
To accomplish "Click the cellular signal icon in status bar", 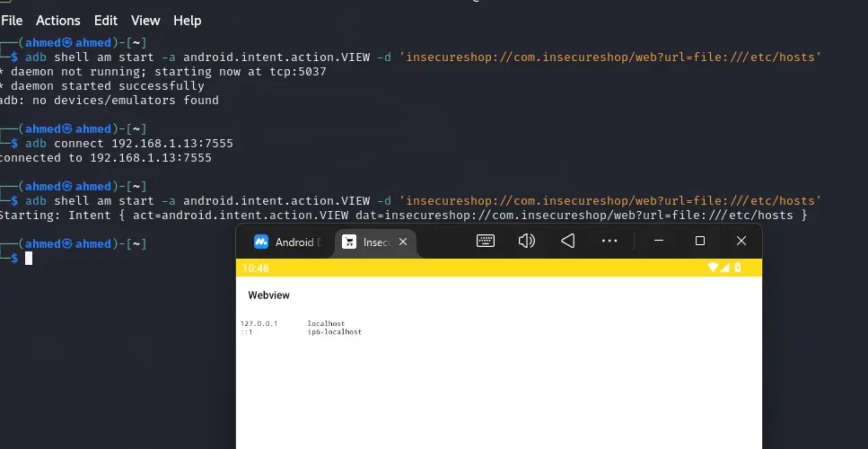I will click(724, 268).
